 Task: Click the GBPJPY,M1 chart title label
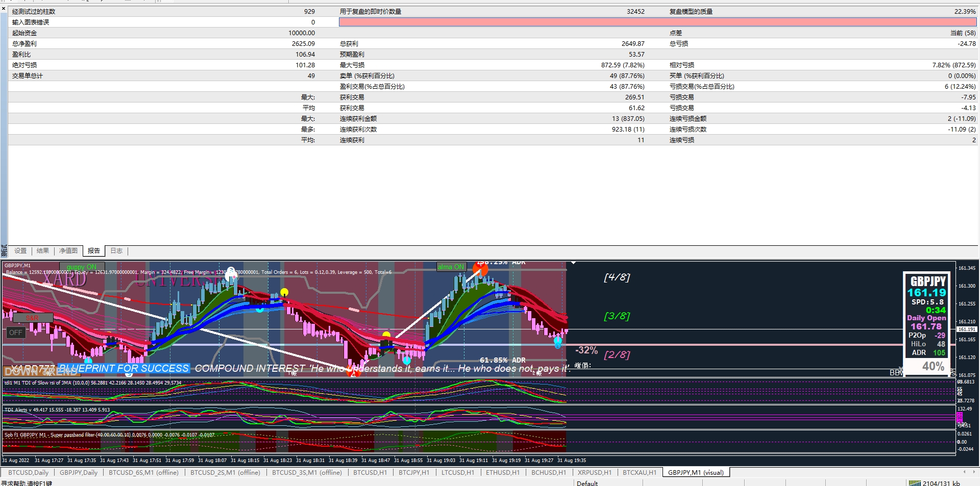[17, 265]
